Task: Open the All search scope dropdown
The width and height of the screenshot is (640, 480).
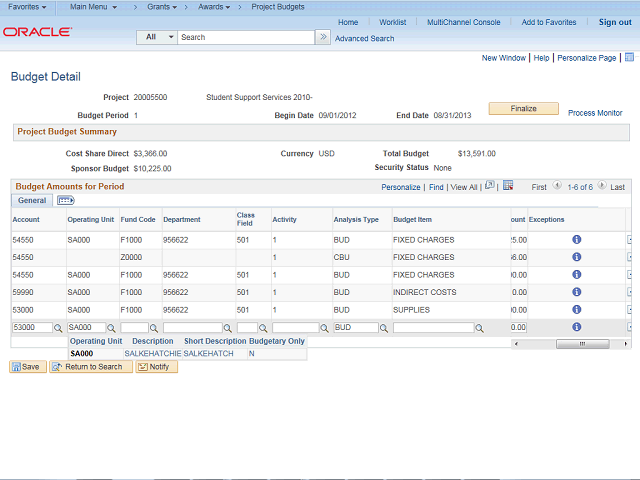Action: point(158,37)
